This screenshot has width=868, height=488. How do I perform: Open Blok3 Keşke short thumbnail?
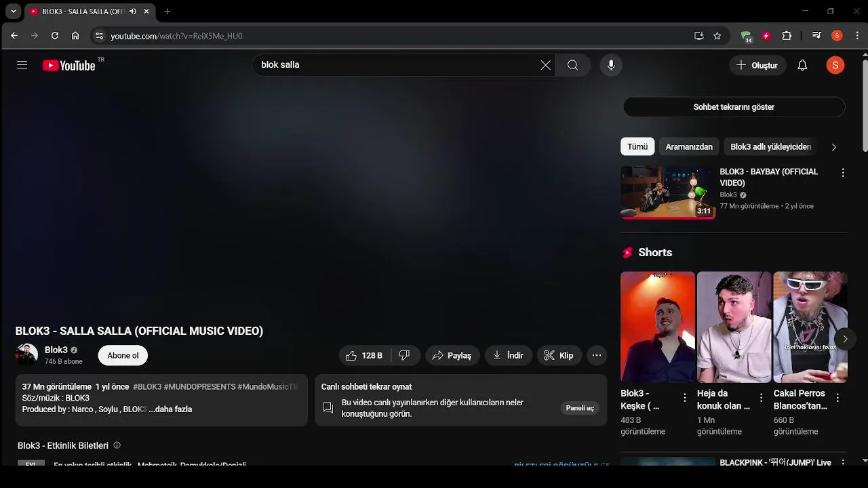(658, 327)
